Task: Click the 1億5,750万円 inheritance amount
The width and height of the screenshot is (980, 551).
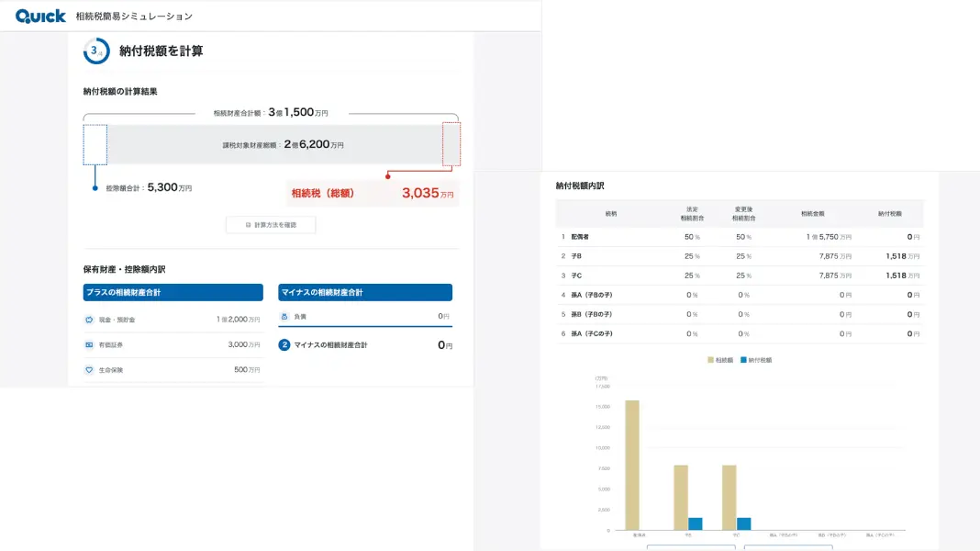Action: 829,237
